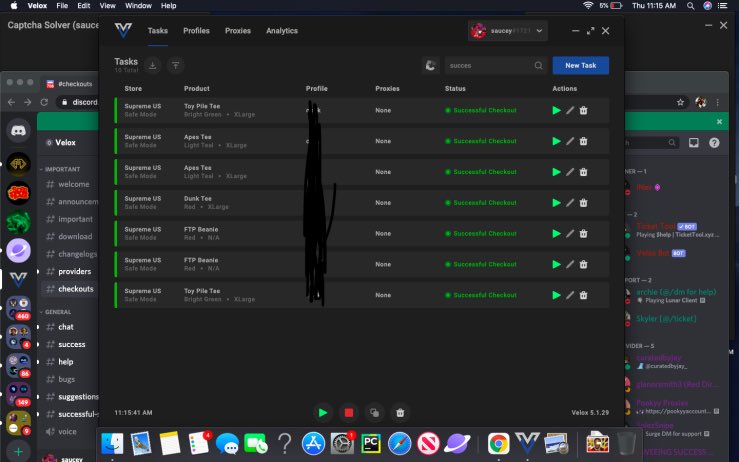Open the Apple menu
Screen dimensions: 739x462
pyautogui.click(x=14, y=6)
